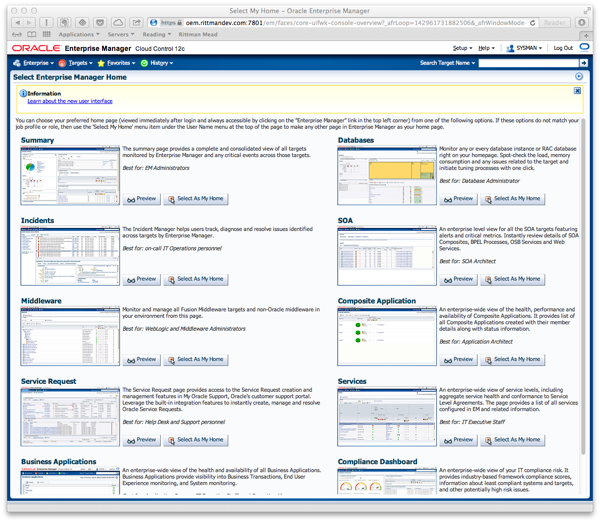Open the Servers bookmarks folder
The height and width of the screenshot is (522, 600).
(x=121, y=34)
